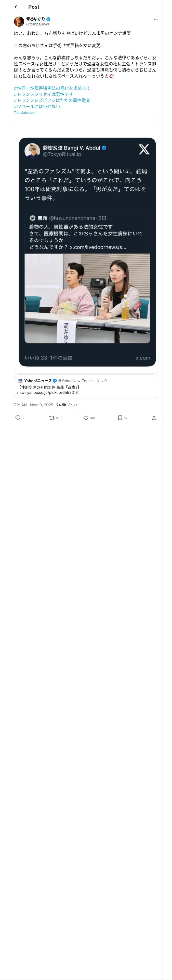The height and width of the screenshot is (980, 172).
Task: Click Translate post
Action: 25,113
